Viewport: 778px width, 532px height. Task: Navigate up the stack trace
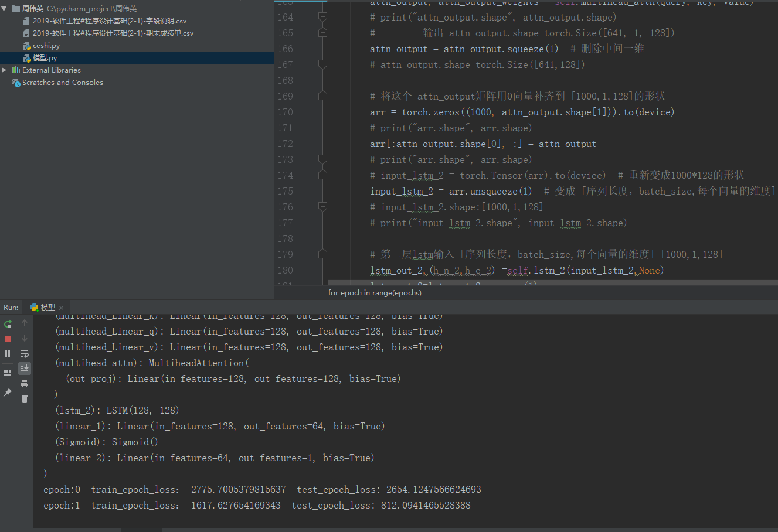pos(24,323)
